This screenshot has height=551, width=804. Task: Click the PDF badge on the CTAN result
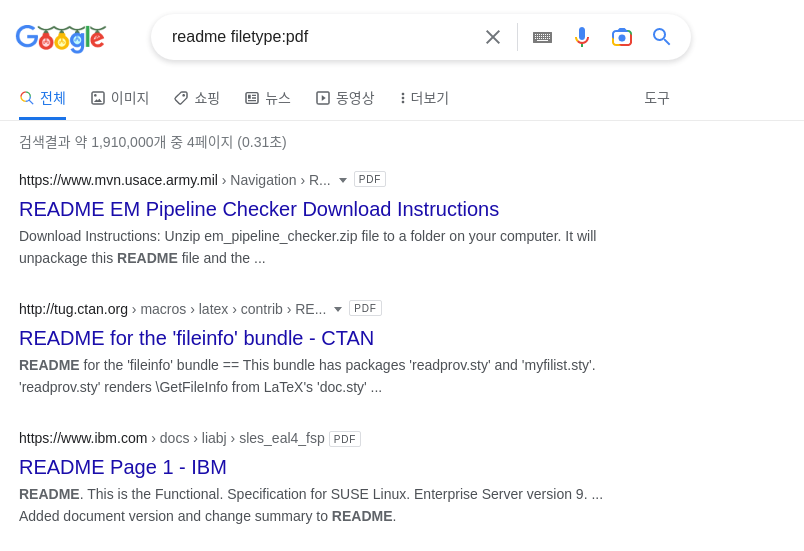(365, 309)
